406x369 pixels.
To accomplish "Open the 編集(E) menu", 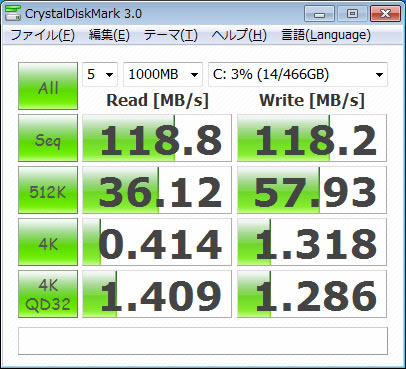I will (x=109, y=35).
